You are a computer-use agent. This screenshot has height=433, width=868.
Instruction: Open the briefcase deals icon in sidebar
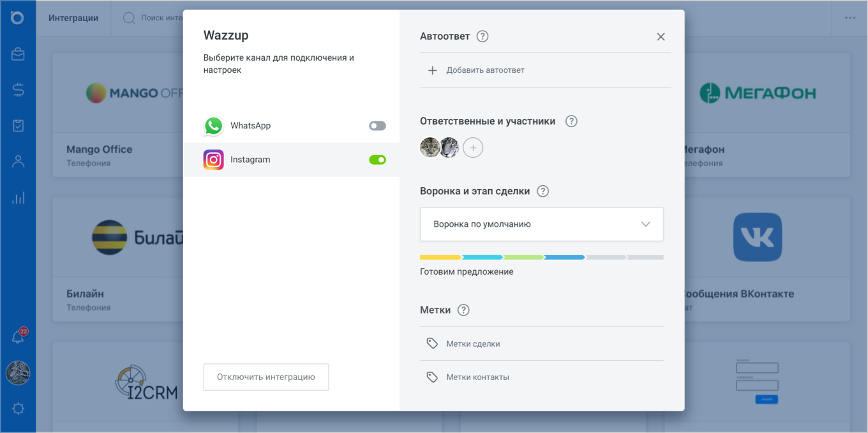[x=18, y=54]
